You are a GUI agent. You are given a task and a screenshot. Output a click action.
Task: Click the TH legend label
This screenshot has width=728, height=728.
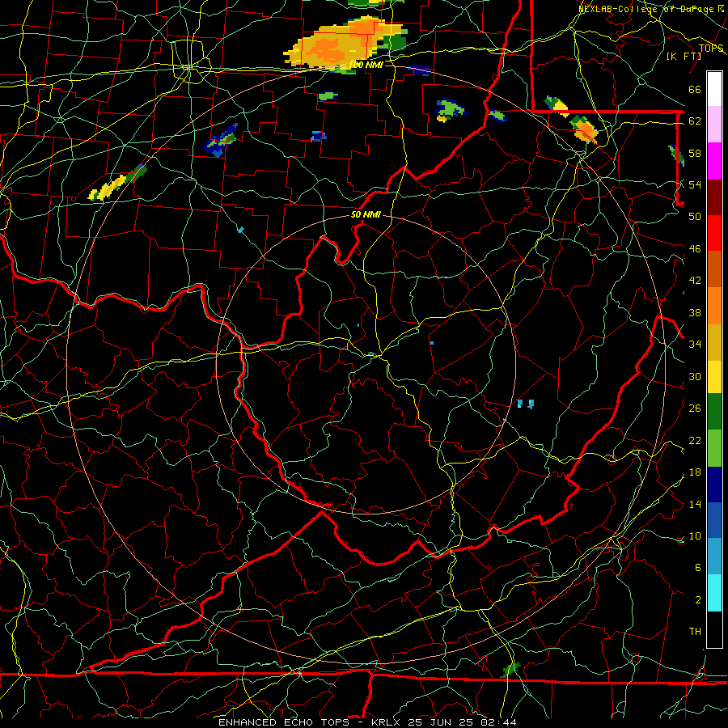(695, 631)
